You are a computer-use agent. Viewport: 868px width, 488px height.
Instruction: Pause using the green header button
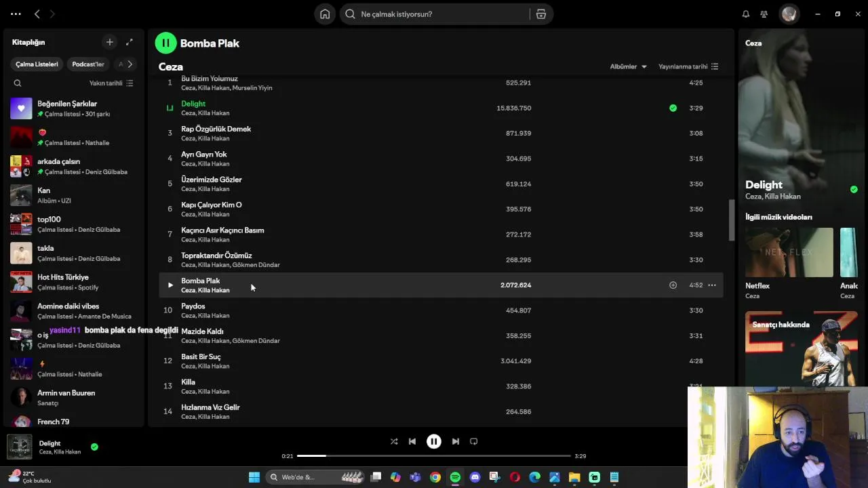(x=165, y=43)
